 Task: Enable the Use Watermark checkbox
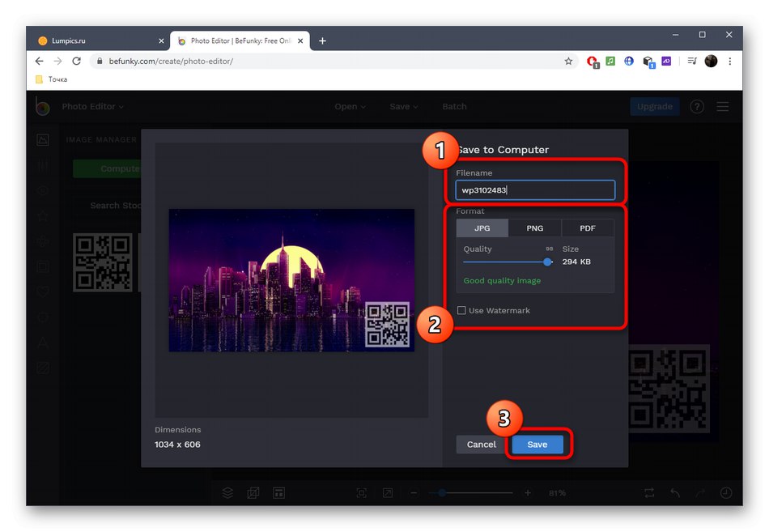point(461,310)
